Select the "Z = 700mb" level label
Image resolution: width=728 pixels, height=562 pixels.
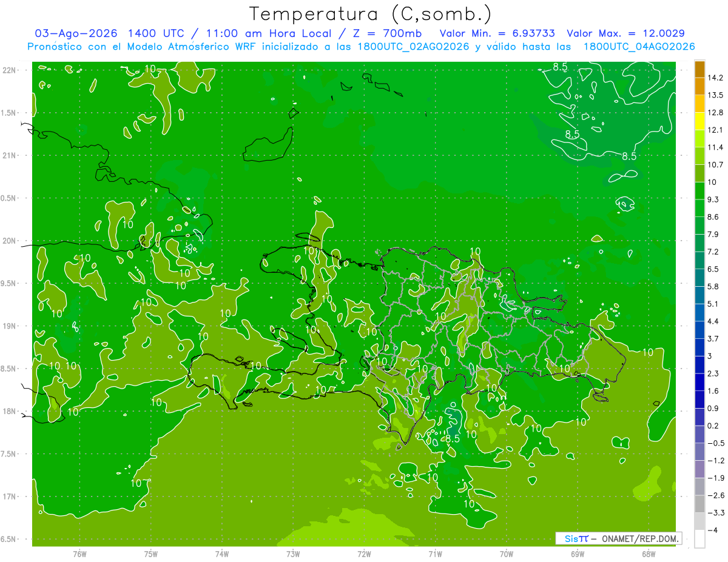point(388,33)
